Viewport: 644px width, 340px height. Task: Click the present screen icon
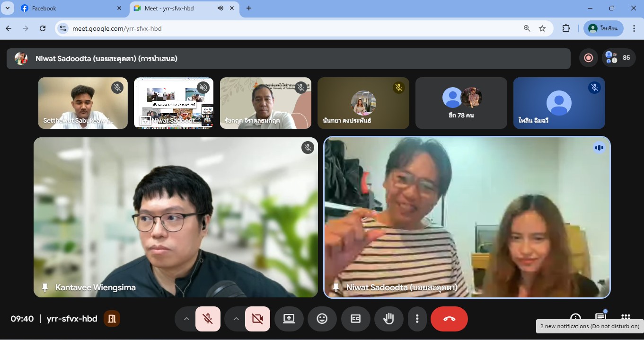point(289,319)
